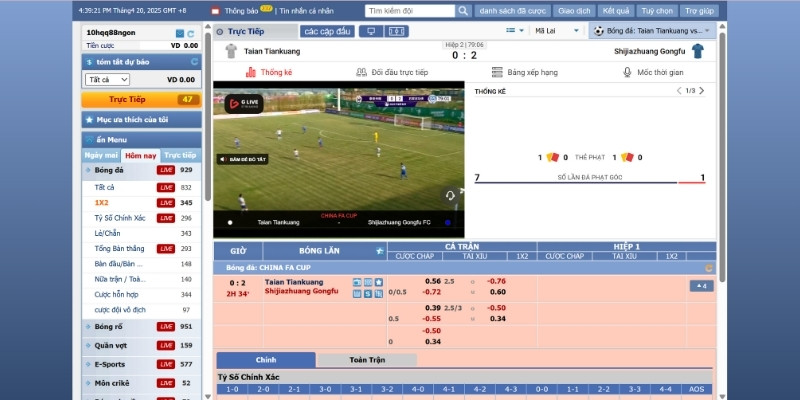Switch to Trực tiếp tab in sidebar menu
The height and width of the screenshot is (400, 800).
tap(180, 155)
